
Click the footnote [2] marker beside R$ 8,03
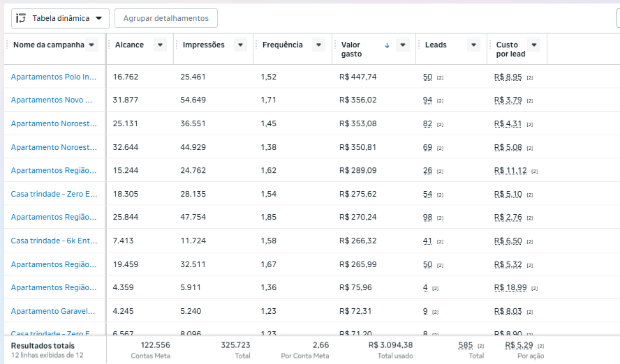pos(530,312)
